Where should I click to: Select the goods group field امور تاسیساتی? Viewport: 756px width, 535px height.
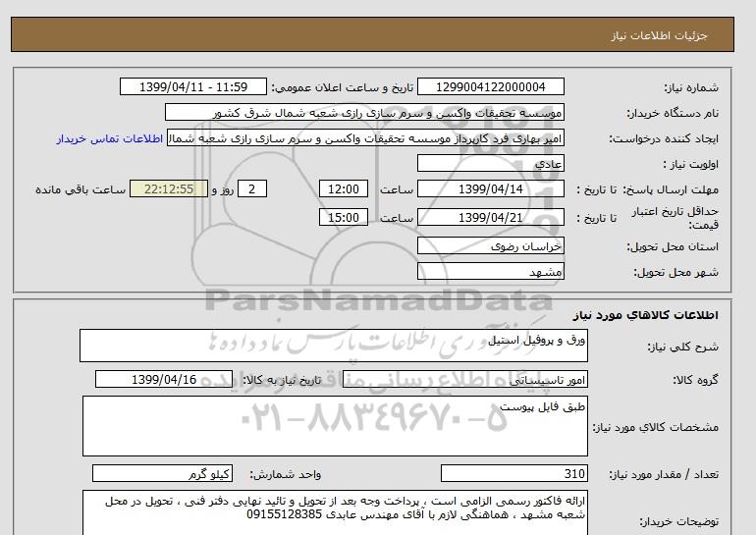464,379
